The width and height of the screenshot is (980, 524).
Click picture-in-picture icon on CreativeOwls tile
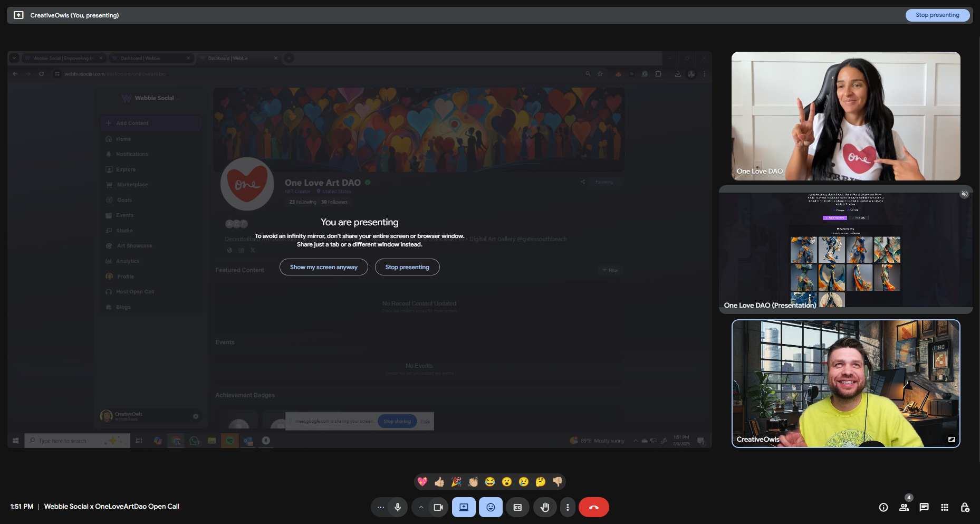coord(952,439)
